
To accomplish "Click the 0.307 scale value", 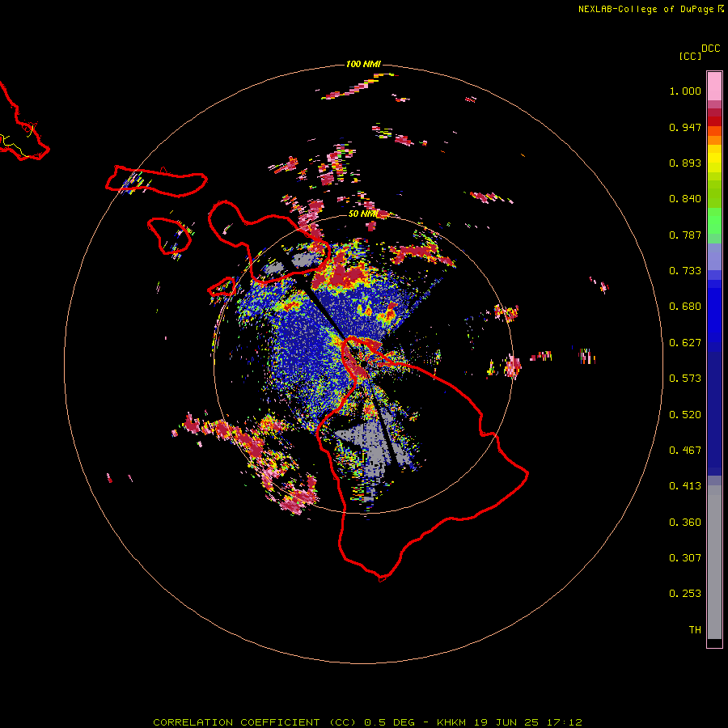I will [685, 558].
